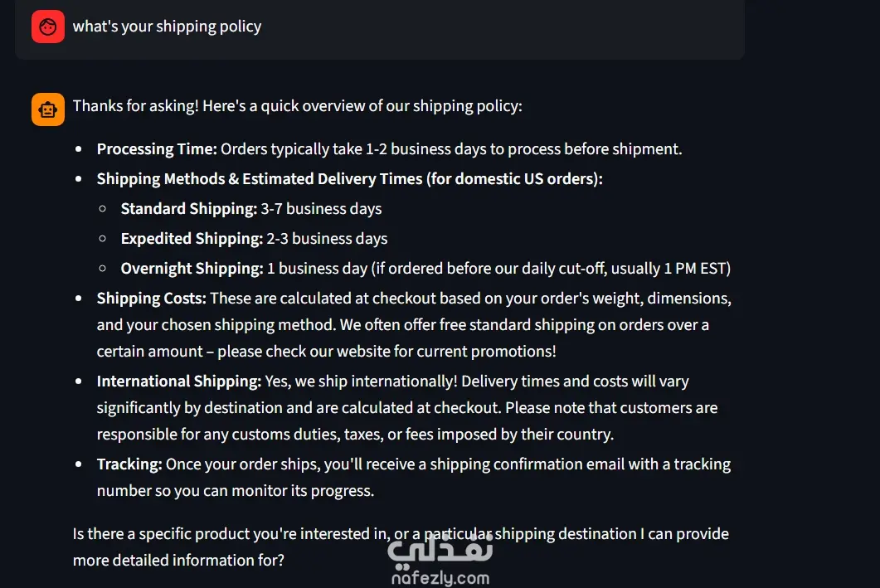
Task: Click the red user avatar icon
Action: click(x=48, y=27)
